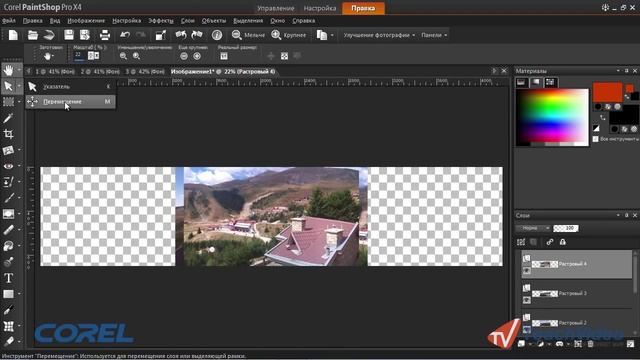
Task: Open the Изображение menu
Action: pyautogui.click(x=86, y=20)
